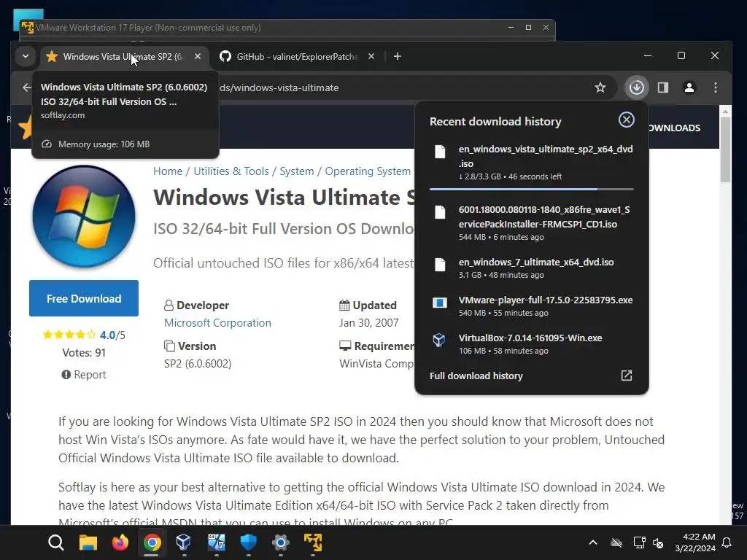The width and height of the screenshot is (747, 560).
Task: Close the Recent download history popup
Action: pyautogui.click(x=626, y=120)
